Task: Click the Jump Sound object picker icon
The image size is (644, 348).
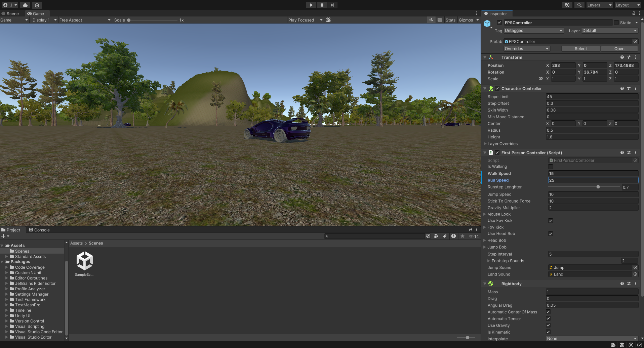Action: [635, 268]
